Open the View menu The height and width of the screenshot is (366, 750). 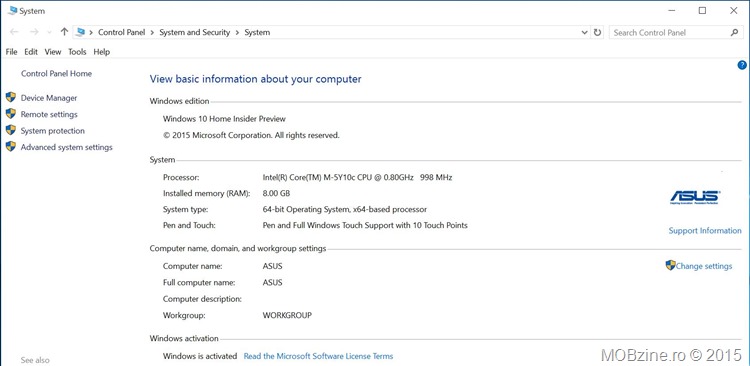pos(53,52)
